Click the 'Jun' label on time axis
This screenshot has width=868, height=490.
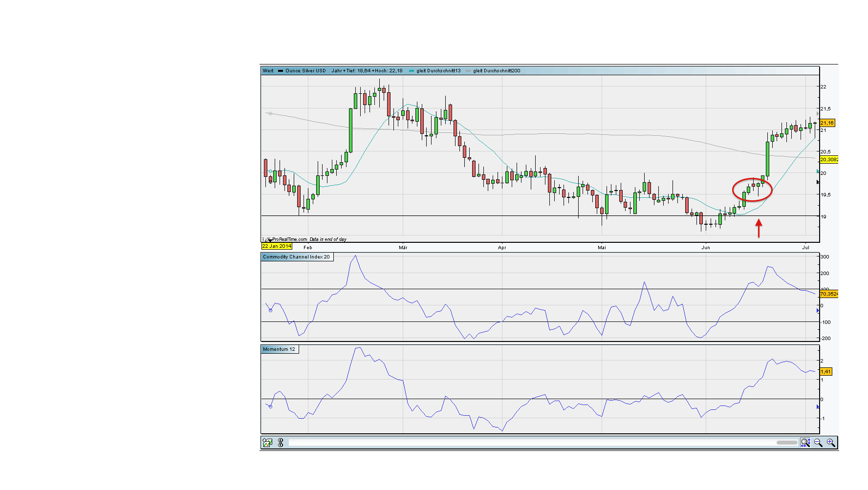(x=706, y=248)
